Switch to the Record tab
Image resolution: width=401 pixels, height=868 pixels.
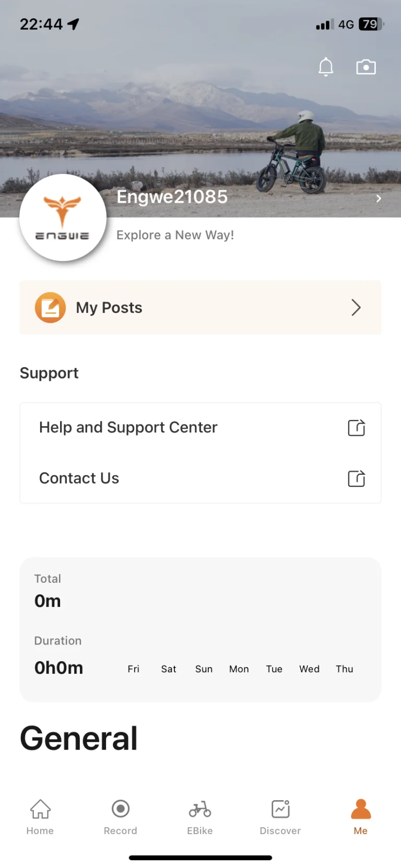(x=121, y=816)
